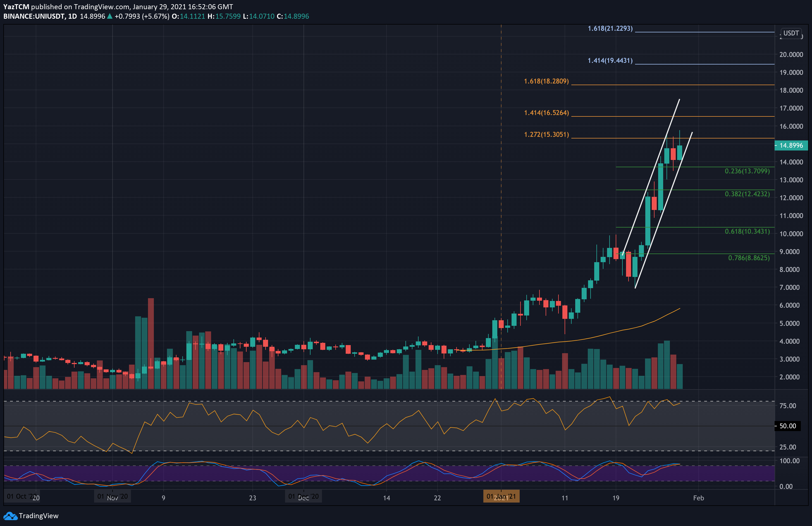Click the 10.0000 price axis label
This screenshot has height=526, width=812.
791,234
